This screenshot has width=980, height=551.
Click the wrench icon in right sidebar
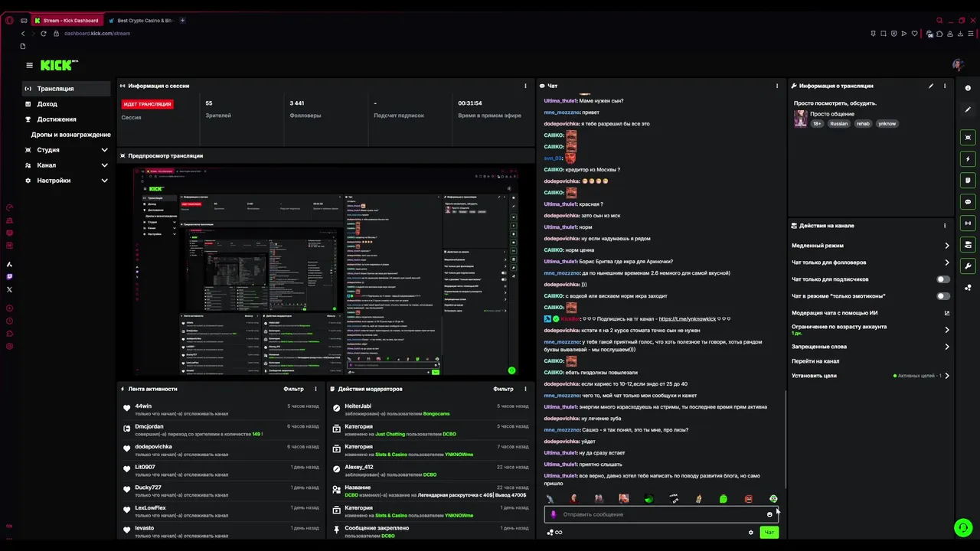coord(968,266)
